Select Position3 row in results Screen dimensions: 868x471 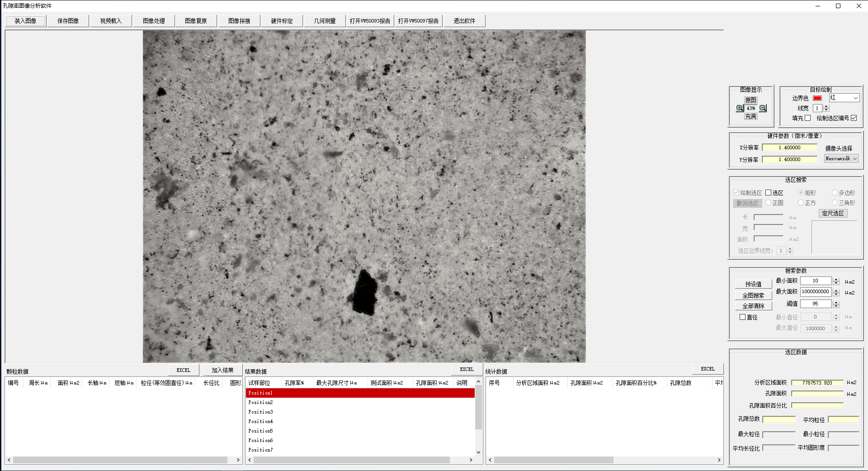pos(360,412)
